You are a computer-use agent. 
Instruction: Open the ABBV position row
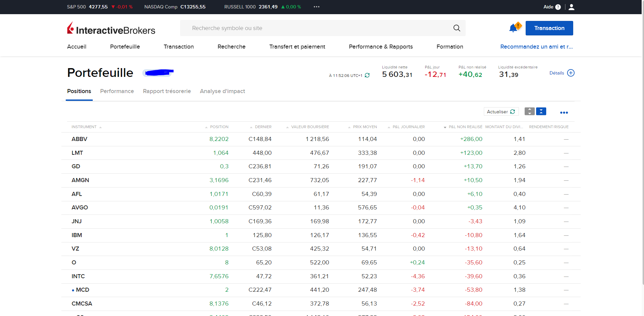[x=321, y=139]
